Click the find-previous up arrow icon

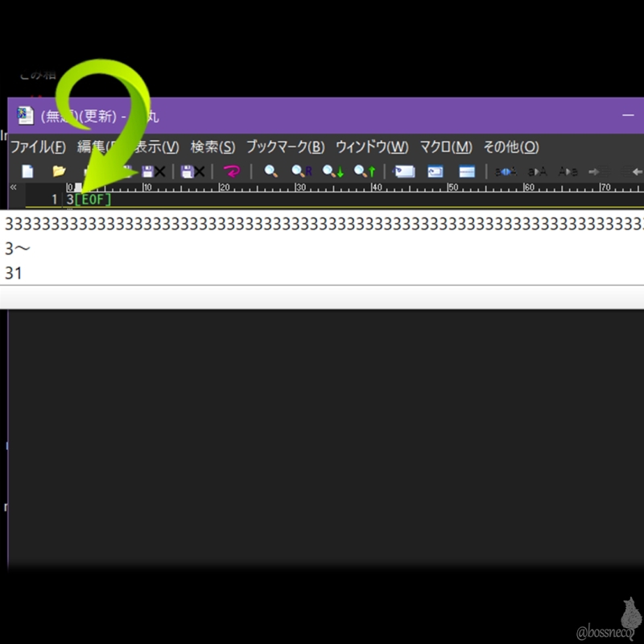pos(365,171)
